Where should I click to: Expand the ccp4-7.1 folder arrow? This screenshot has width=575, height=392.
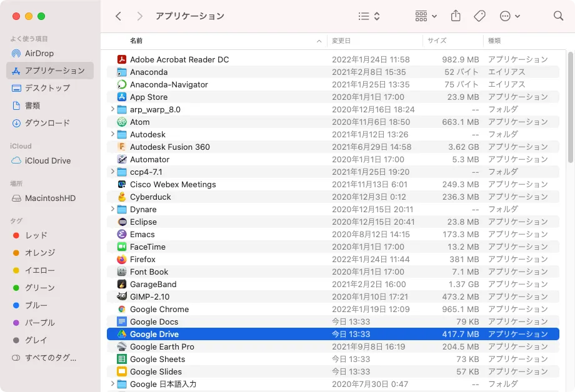tap(112, 172)
